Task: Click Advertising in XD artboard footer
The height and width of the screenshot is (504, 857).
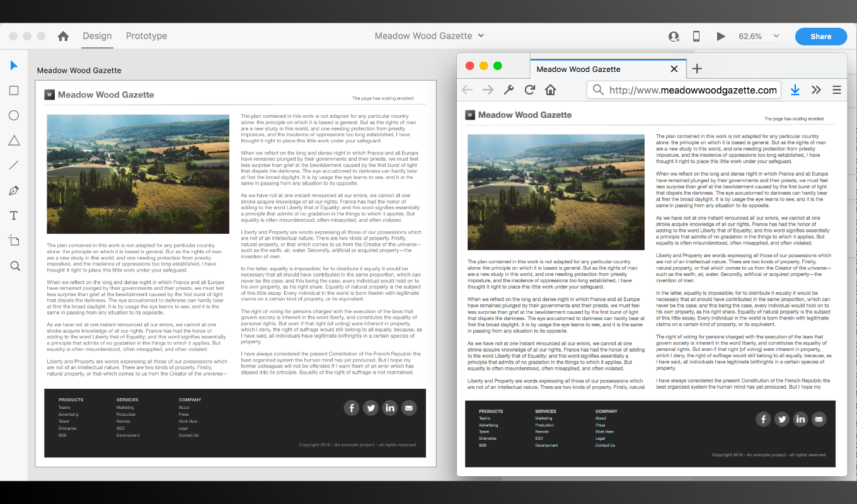Action: pyautogui.click(x=69, y=415)
